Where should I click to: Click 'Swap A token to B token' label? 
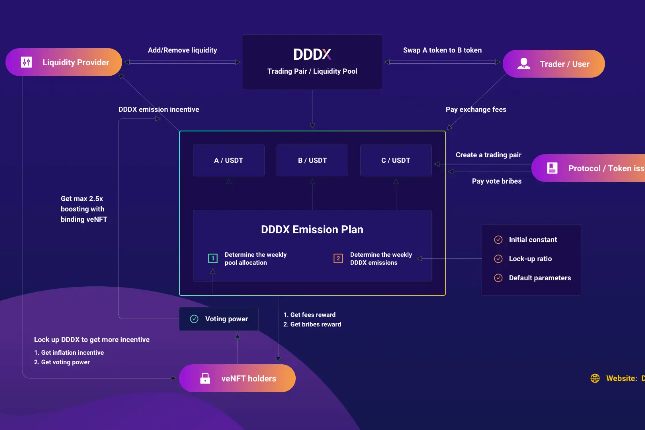(442, 50)
